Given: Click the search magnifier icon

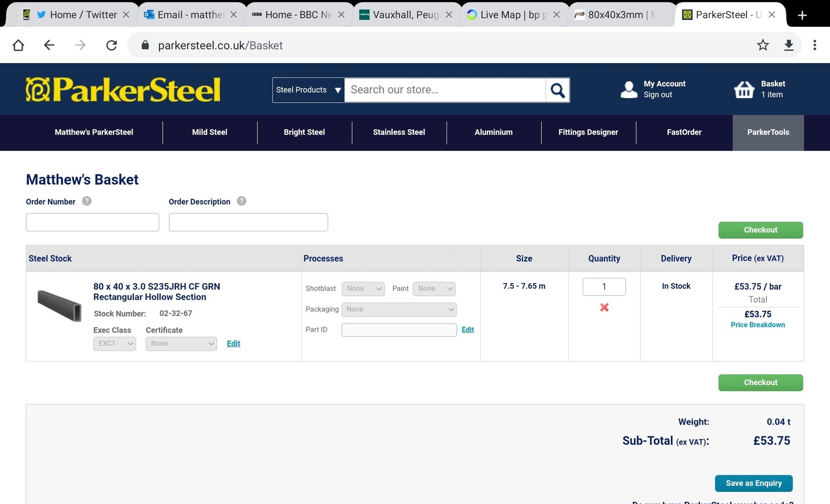Looking at the screenshot, I should (557, 90).
